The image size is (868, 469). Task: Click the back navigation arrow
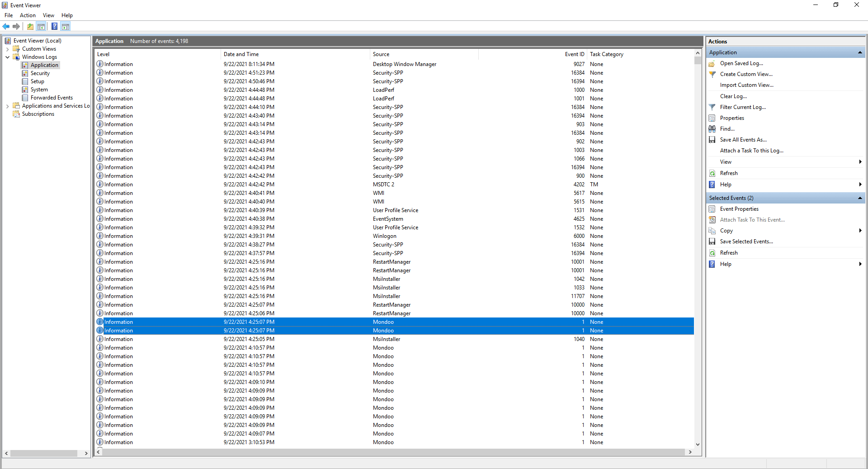6,26
